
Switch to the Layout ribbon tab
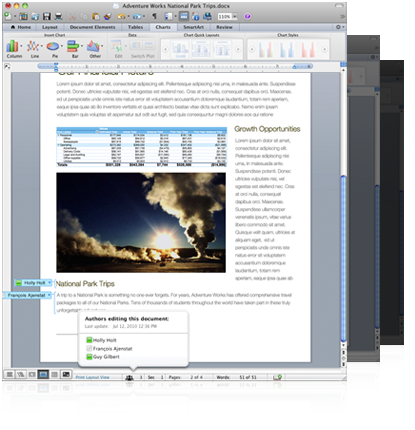click(50, 27)
